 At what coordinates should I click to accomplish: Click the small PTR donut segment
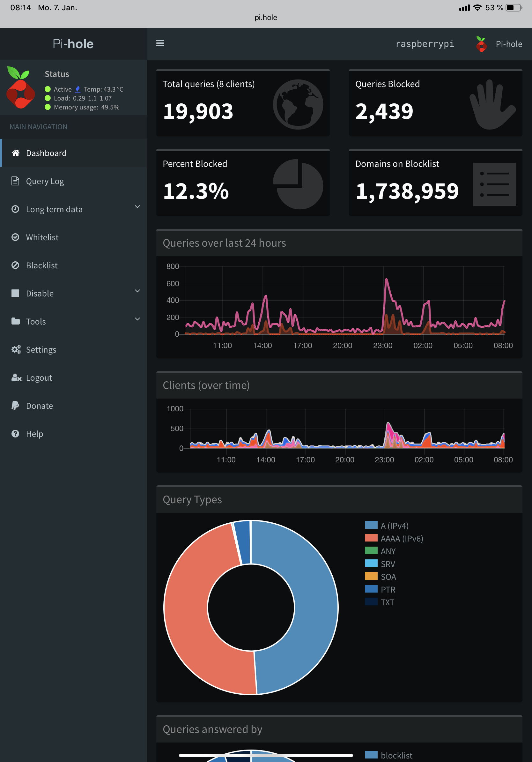coord(243,542)
